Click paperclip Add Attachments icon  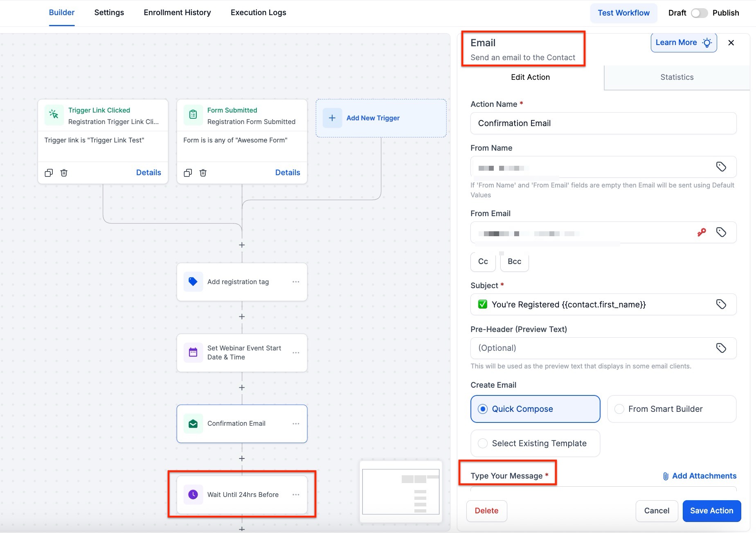(666, 476)
